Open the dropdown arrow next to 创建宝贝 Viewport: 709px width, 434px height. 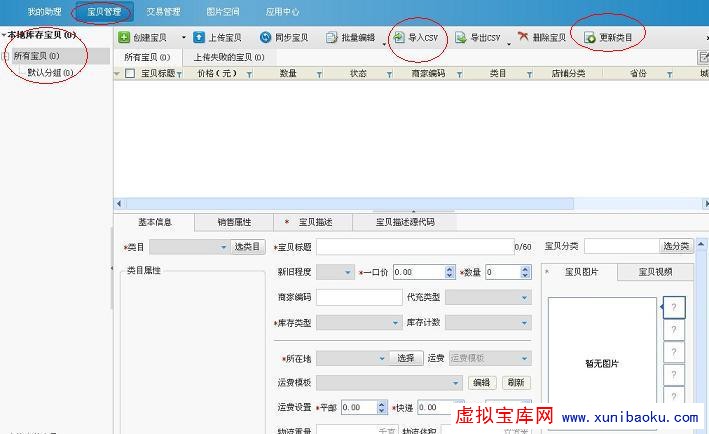[x=183, y=37]
